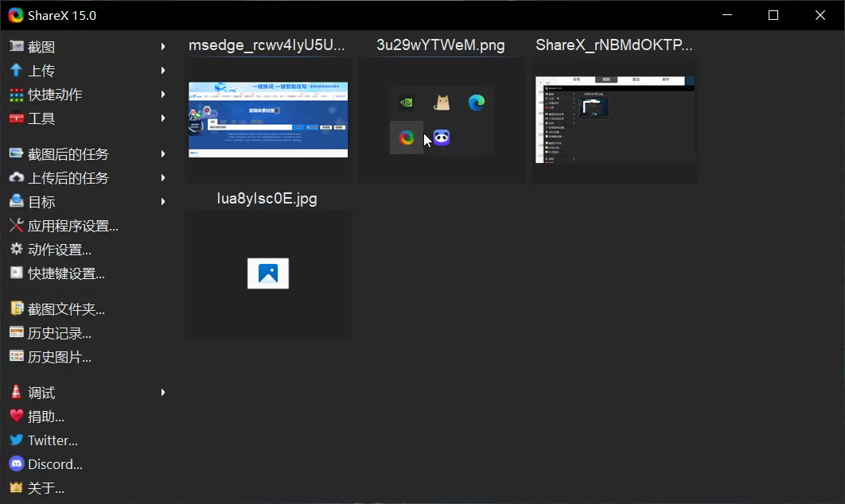Open the 关于 (About) menu entry

pos(46,488)
